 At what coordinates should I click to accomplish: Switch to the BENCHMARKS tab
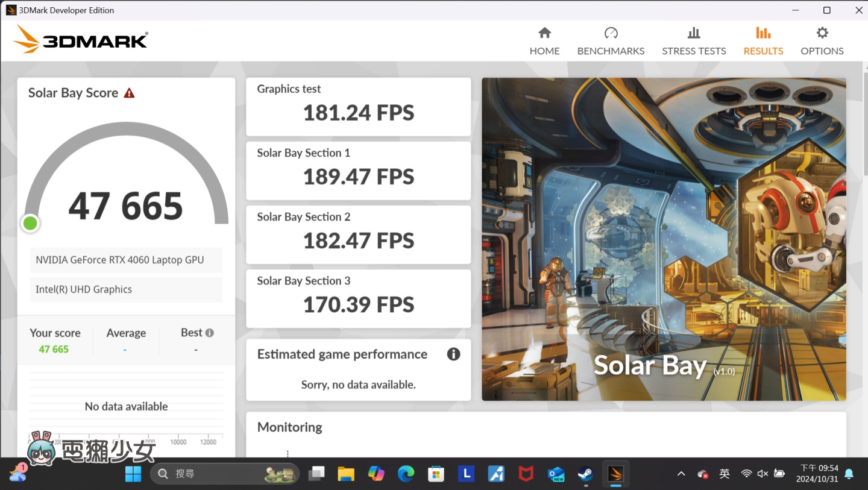tap(611, 41)
